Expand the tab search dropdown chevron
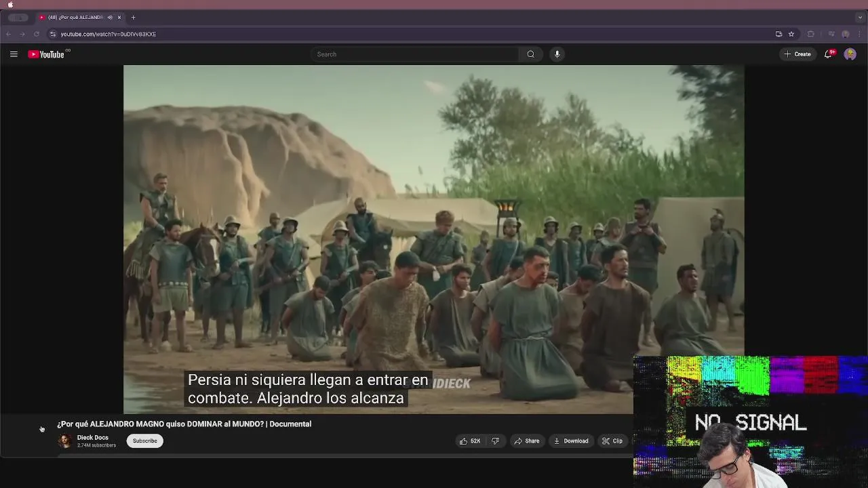 pyautogui.click(x=860, y=18)
